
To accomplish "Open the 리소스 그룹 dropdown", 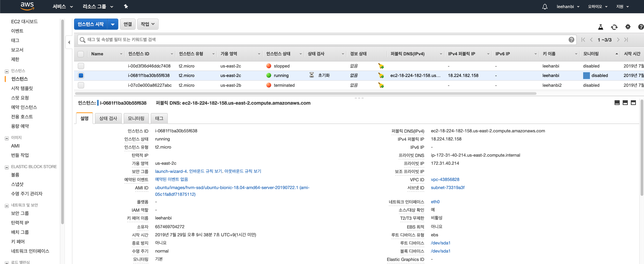I will click(98, 6).
